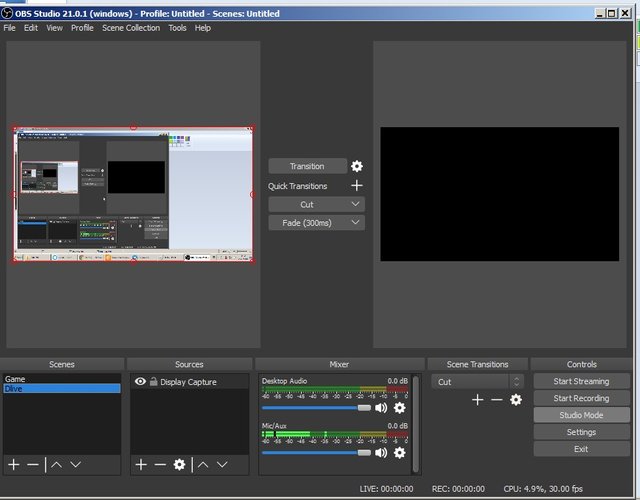
Task: Open the Help menu
Action: tap(203, 28)
